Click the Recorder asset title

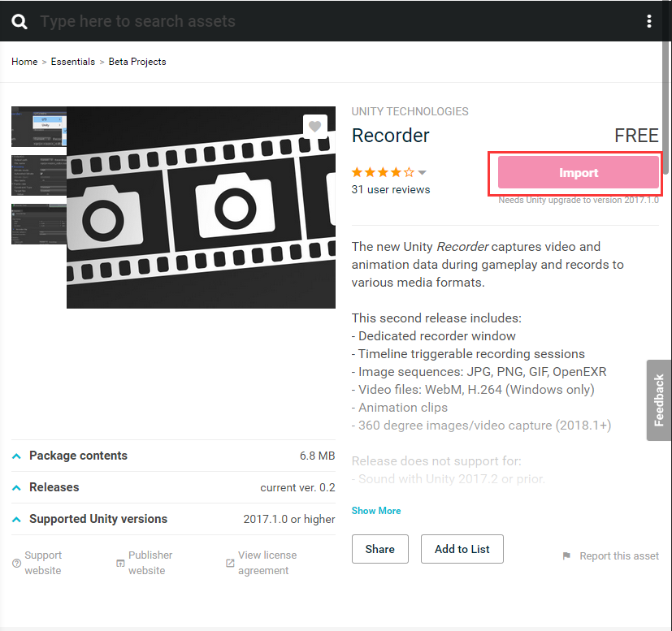click(x=390, y=136)
